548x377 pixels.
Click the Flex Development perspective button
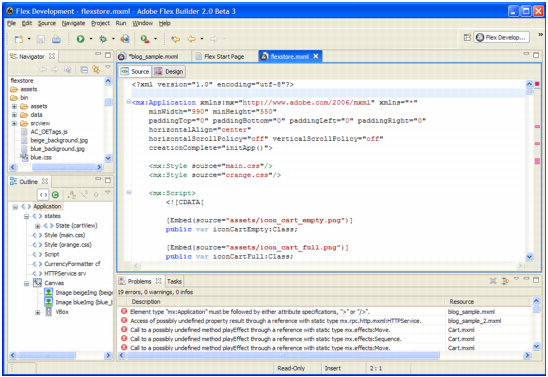click(x=502, y=37)
